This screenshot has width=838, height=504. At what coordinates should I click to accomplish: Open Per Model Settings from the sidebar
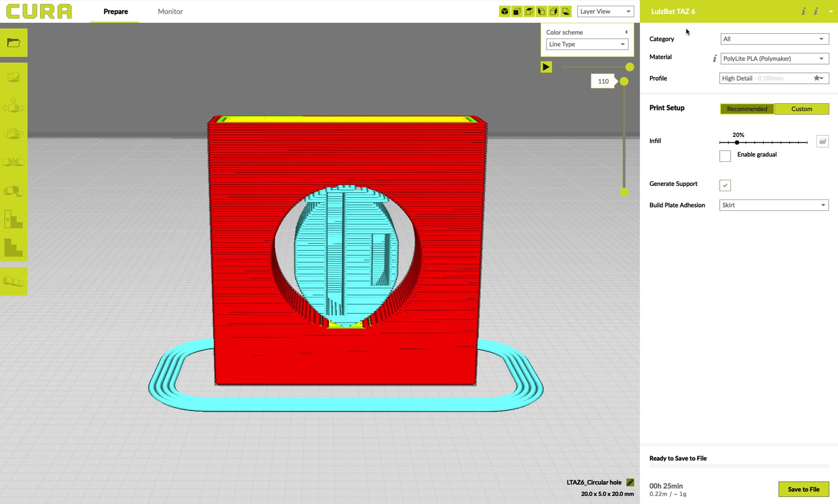[14, 191]
